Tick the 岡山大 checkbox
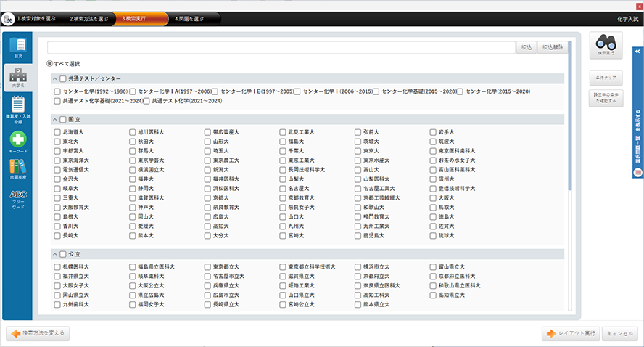Screen dimensions: 644x347 pyautogui.click(x=132, y=216)
